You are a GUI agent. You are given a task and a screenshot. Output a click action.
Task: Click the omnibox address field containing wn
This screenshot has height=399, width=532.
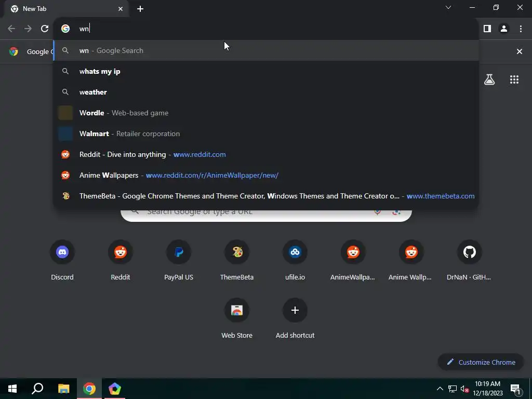(266, 29)
